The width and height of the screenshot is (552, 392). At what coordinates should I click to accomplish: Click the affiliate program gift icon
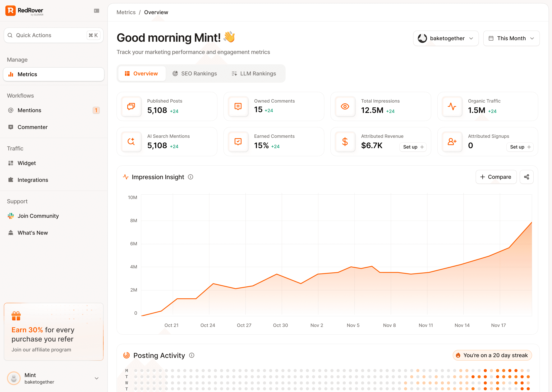(x=16, y=316)
